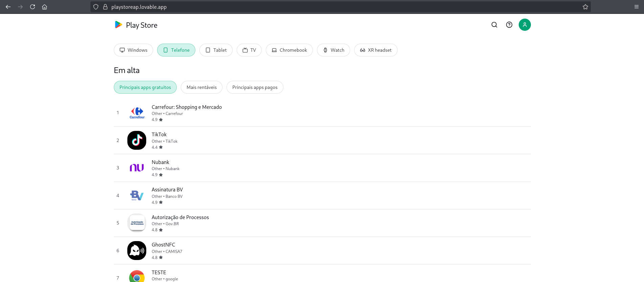
Task: Open the TESTE app title
Action: (159, 273)
